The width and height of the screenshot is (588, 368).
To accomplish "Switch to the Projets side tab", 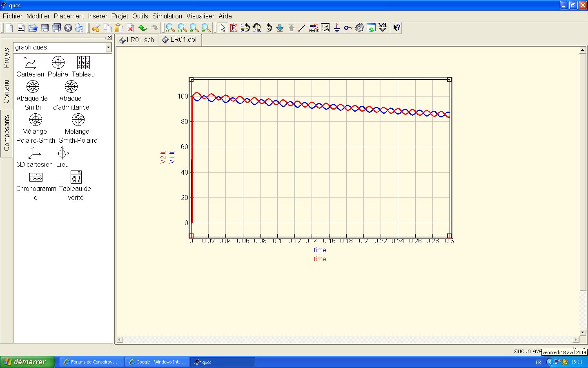I will 6,58.
